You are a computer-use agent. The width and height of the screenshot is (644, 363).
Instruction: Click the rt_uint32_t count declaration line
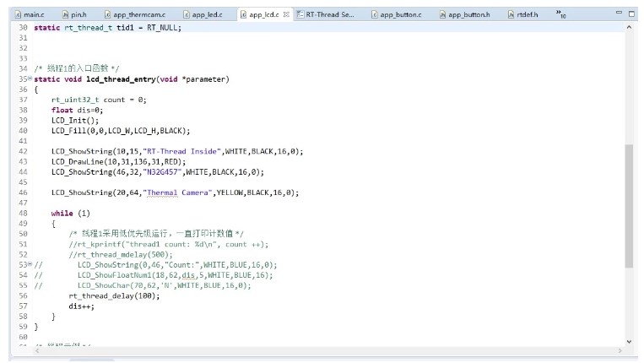tap(99, 100)
